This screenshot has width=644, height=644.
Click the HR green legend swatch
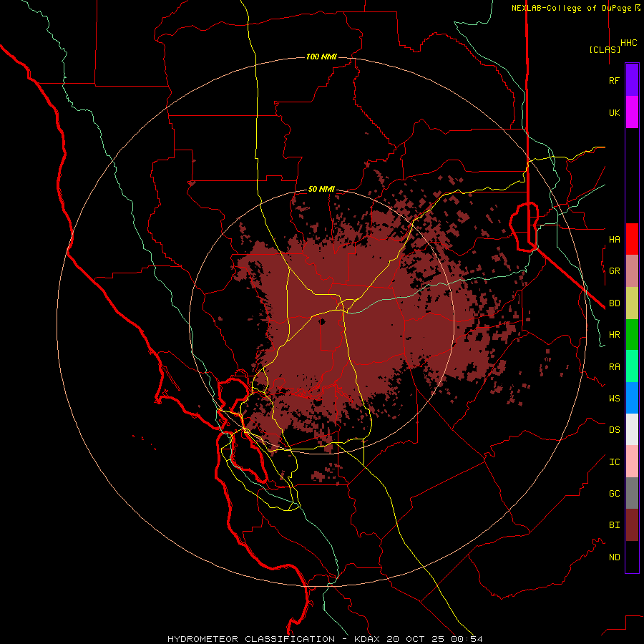[632, 335]
